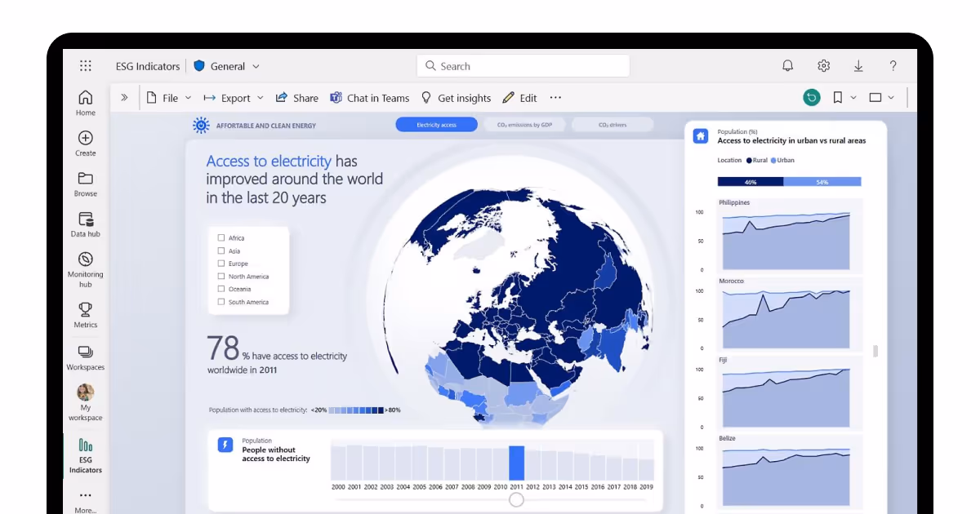Click the General shield sensitivity icon

(x=199, y=66)
